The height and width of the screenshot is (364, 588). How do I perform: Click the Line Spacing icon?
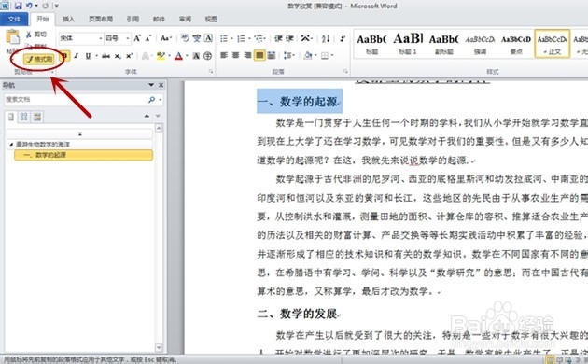[x=287, y=56]
